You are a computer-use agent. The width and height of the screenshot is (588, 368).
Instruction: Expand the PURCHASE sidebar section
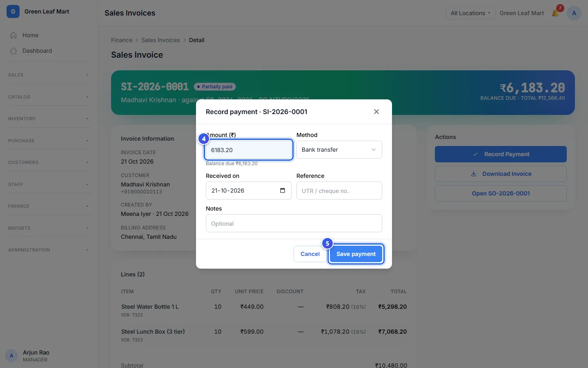point(49,141)
